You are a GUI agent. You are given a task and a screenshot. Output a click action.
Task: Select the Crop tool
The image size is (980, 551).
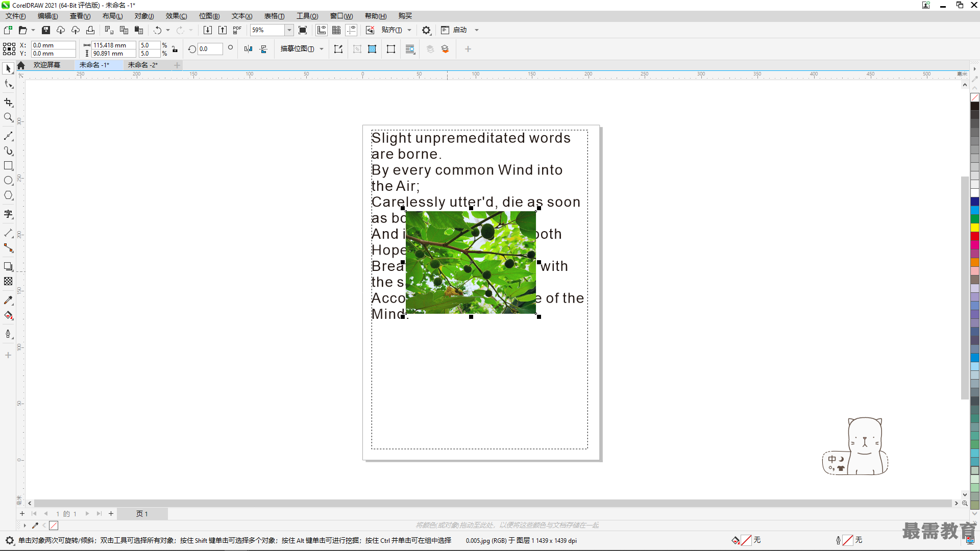[8, 103]
